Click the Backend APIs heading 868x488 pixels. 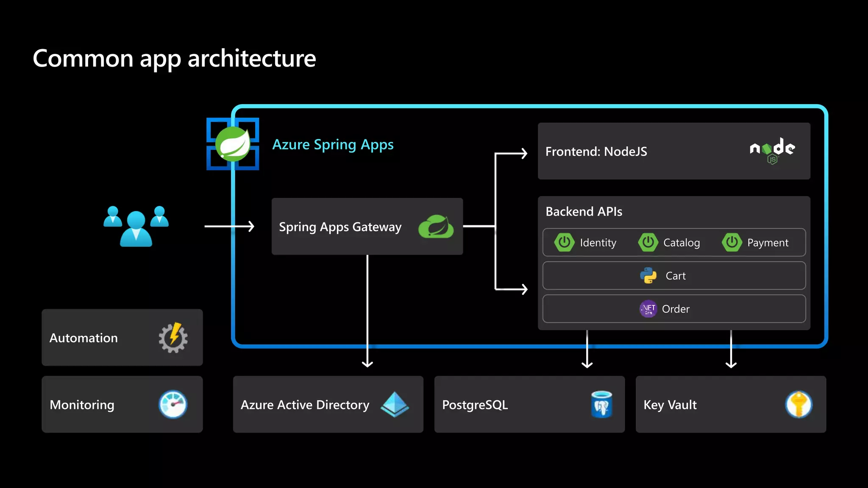click(584, 211)
